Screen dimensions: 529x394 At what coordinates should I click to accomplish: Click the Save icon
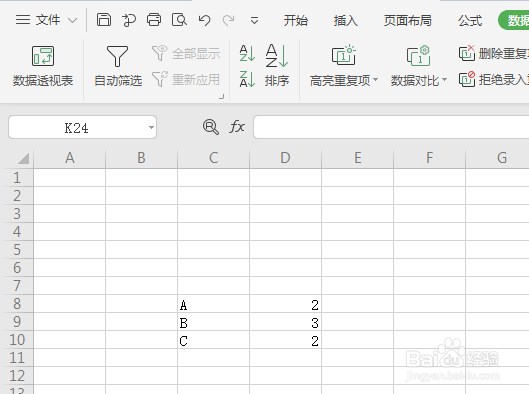point(104,20)
